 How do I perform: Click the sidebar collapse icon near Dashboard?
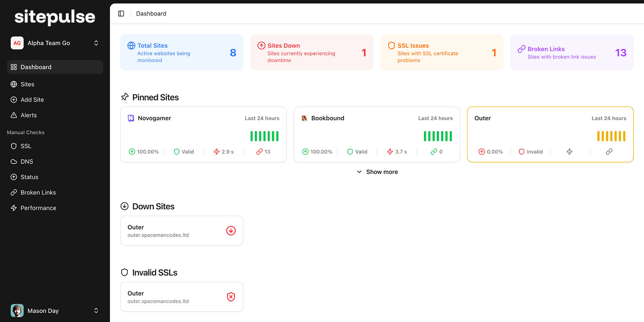pyautogui.click(x=121, y=13)
